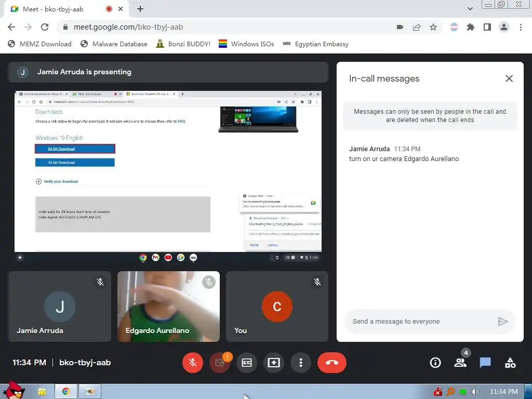Click the 'Jamie Arruda is presenting' banner

168,72
